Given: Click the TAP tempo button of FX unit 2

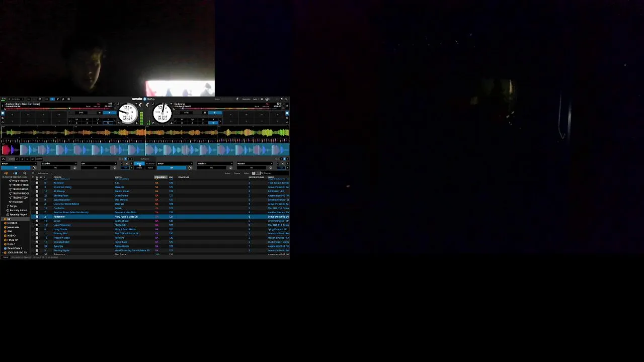Looking at the screenshot, I should tap(281, 167).
